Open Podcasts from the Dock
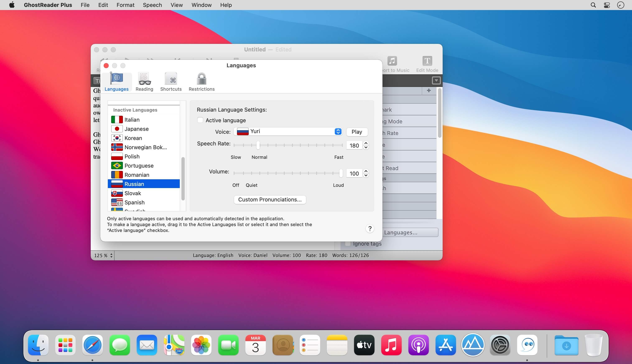This screenshot has height=364, width=632. pyautogui.click(x=418, y=345)
